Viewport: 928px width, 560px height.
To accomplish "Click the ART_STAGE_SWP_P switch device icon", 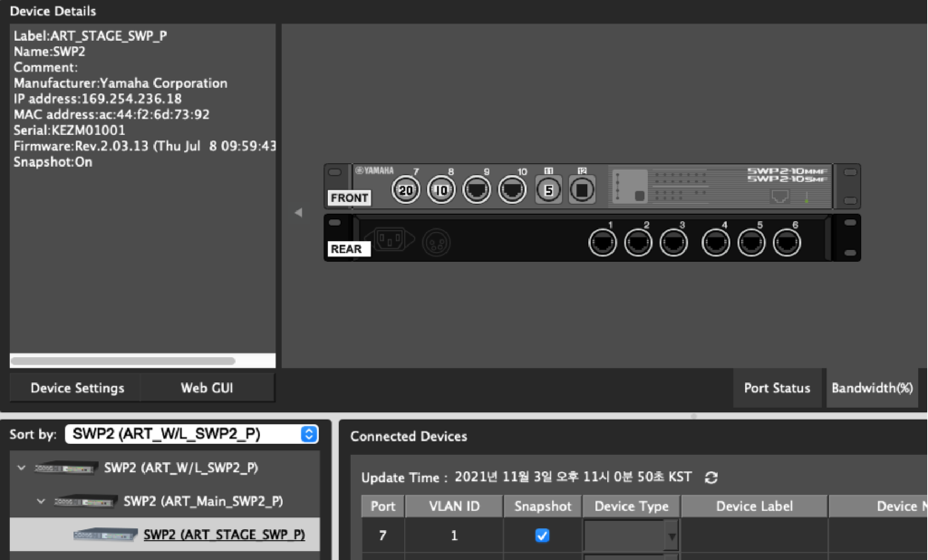I will tap(105, 535).
